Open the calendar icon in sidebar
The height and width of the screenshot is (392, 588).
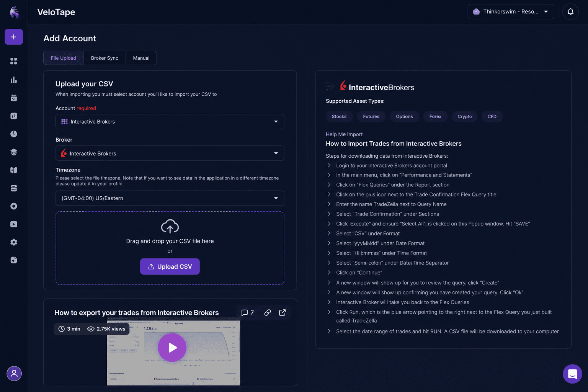(x=14, y=98)
